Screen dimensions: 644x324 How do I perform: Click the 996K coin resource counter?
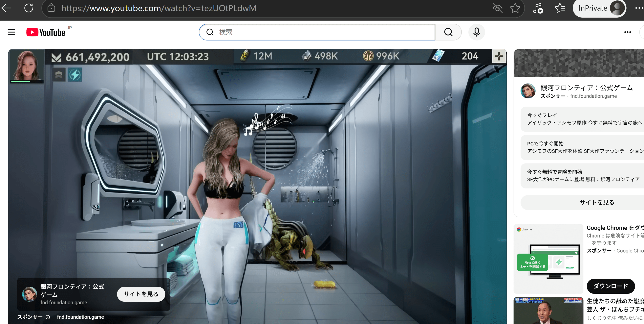click(x=381, y=56)
